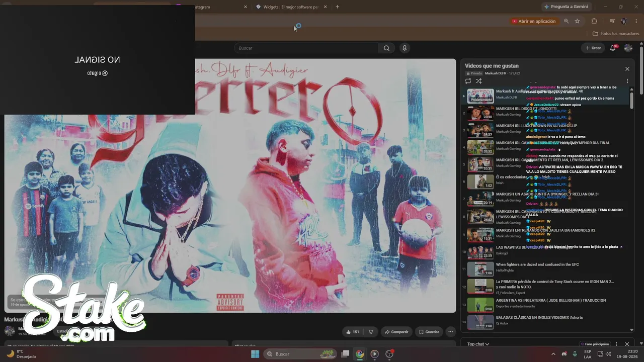Open the YouTube account avatar menu
The width and height of the screenshot is (644, 362).
tap(628, 48)
